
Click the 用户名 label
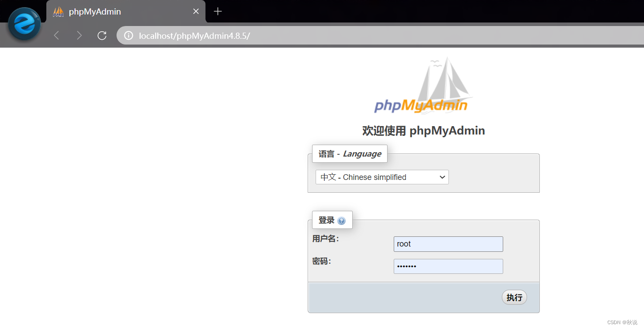[x=325, y=239]
